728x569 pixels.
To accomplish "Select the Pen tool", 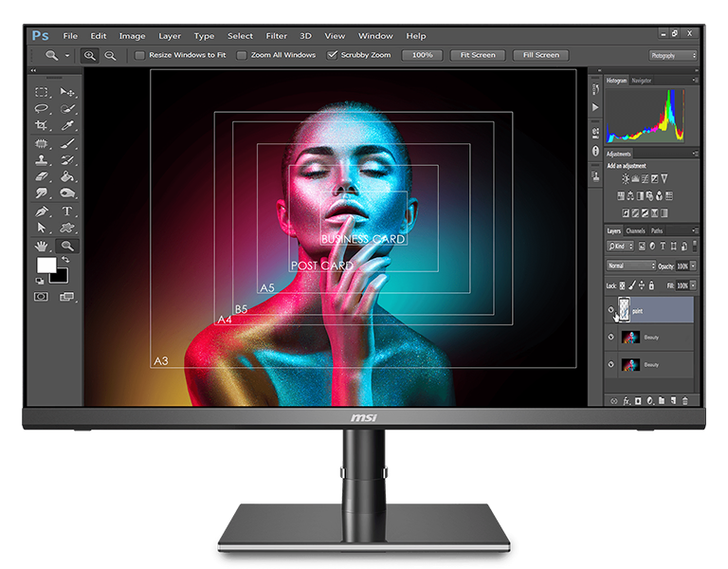I will [x=42, y=211].
